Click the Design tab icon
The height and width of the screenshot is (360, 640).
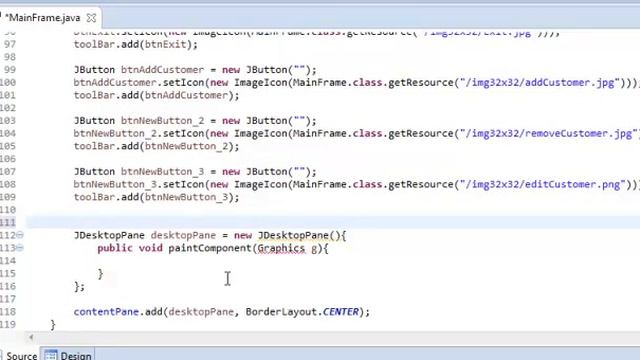[x=51, y=355]
